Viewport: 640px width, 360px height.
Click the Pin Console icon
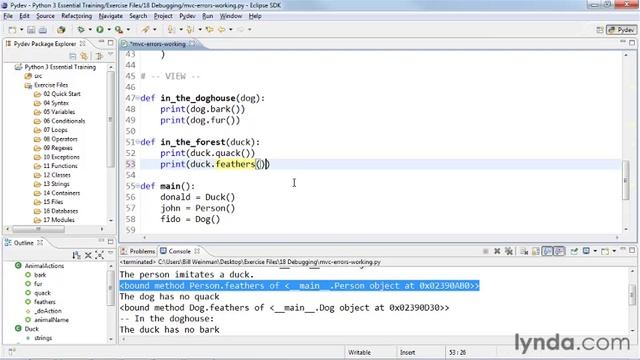pyautogui.click(x=574, y=251)
